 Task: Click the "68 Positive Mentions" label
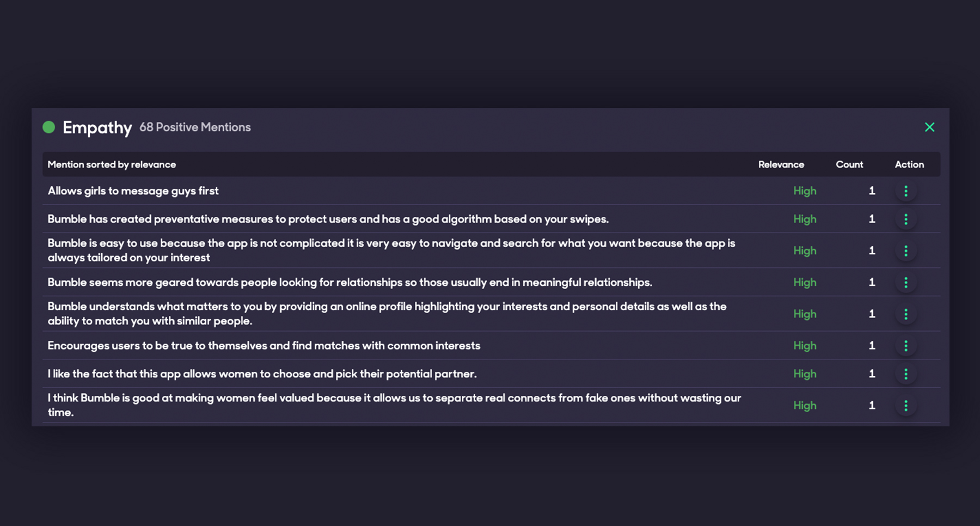pos(195,127)
